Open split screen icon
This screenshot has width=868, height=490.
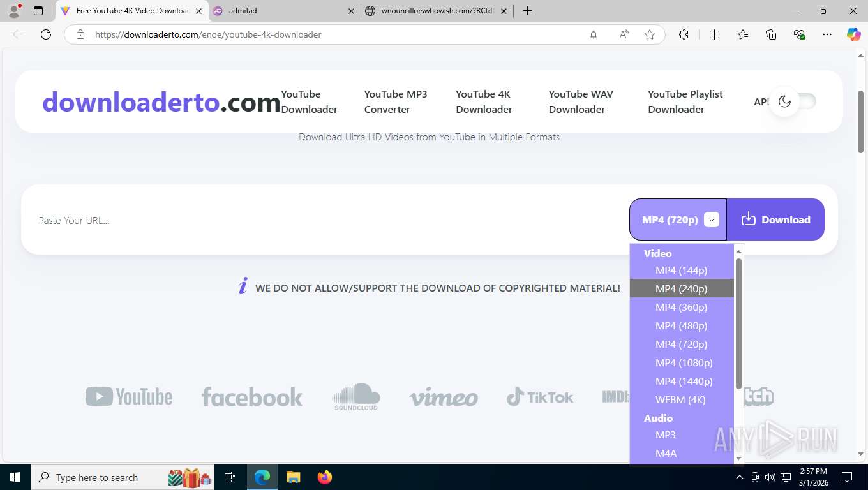pos(715,34)
